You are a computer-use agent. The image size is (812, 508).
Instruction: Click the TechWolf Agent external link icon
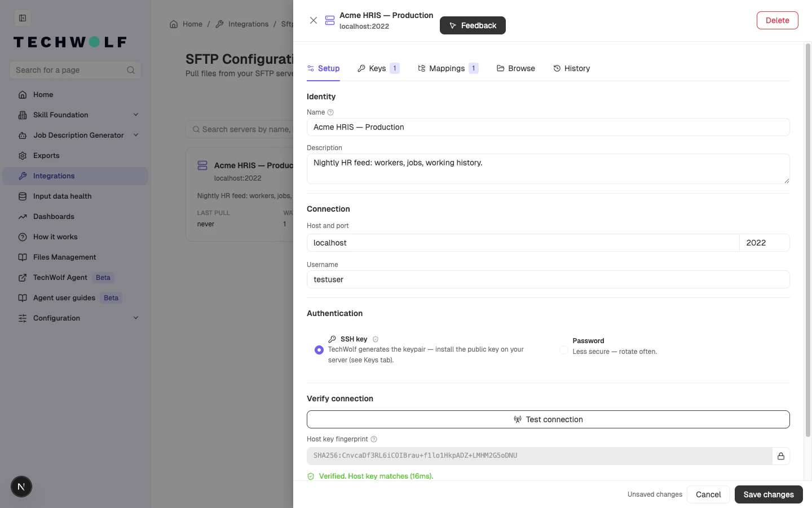coord(23,278)
